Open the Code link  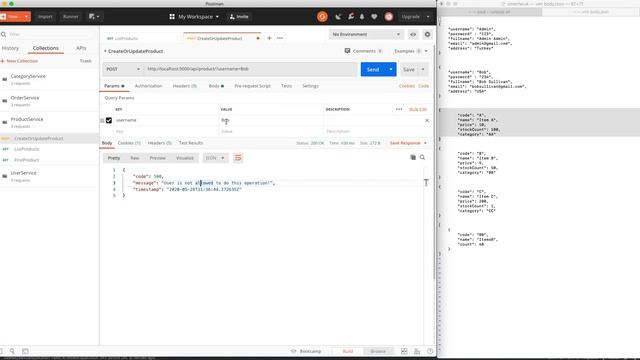(424, 86)
